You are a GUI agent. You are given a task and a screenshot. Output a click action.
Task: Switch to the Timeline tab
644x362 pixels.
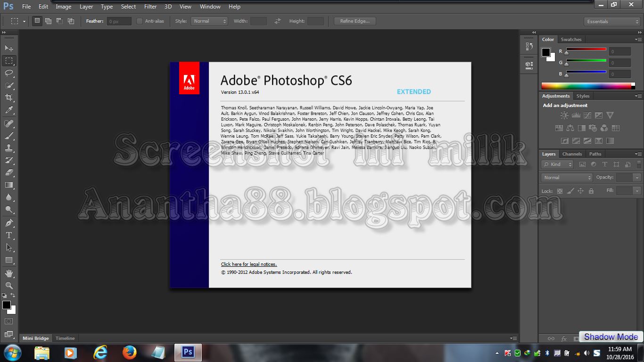(65, 338)
